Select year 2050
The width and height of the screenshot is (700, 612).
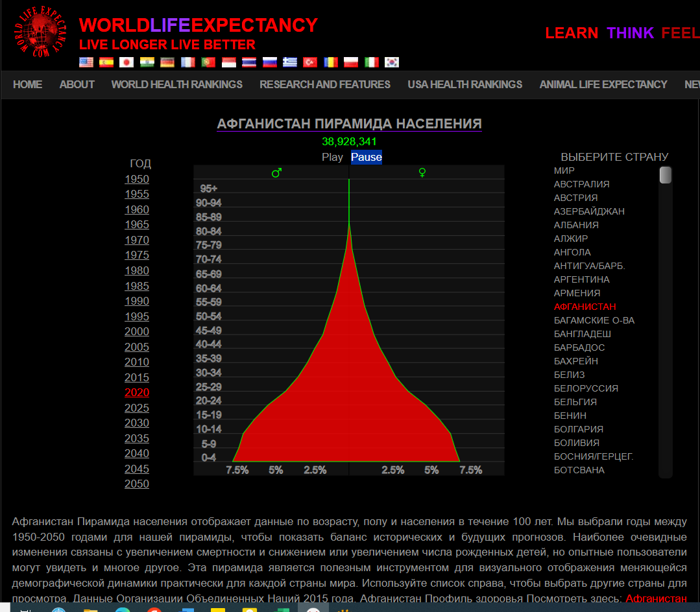pos(137,484)
